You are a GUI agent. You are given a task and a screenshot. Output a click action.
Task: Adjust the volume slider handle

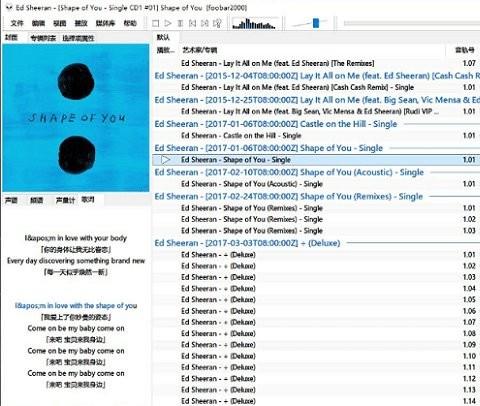point(316,23)
